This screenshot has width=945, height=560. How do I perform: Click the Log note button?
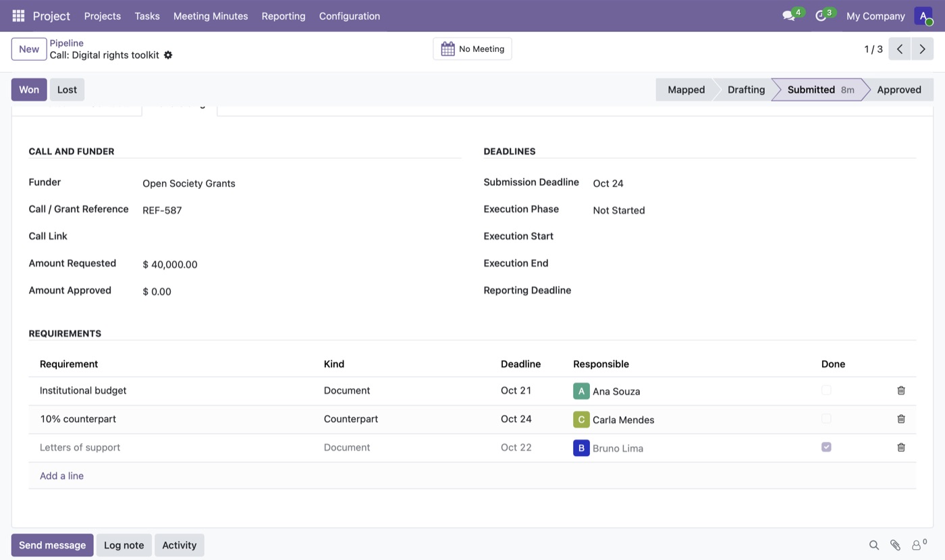click(124, 545)
